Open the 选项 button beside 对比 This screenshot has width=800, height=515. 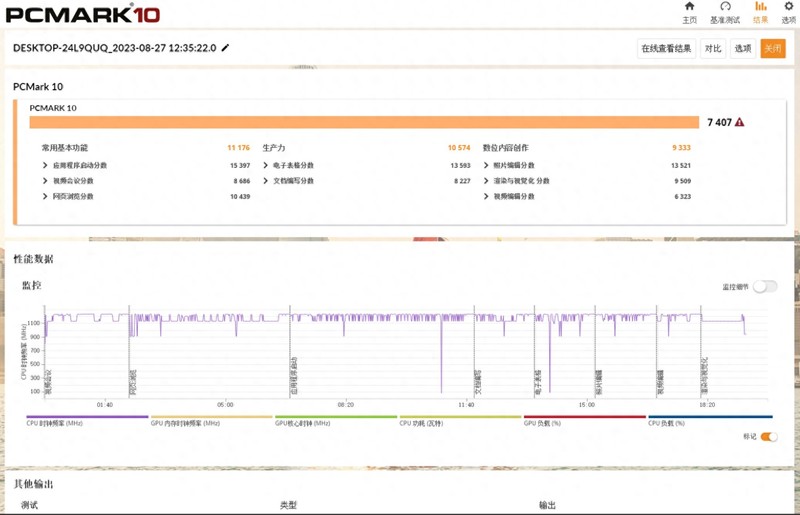743,49
